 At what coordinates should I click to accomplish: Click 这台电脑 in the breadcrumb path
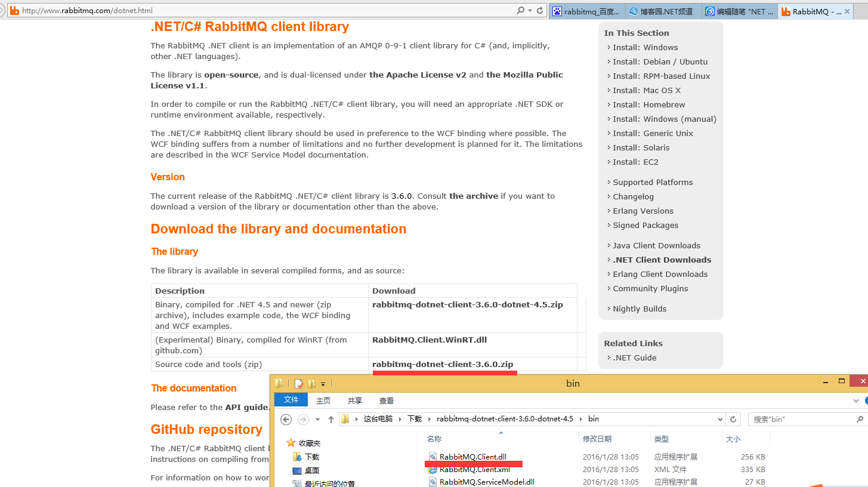(x=378, y=419)
